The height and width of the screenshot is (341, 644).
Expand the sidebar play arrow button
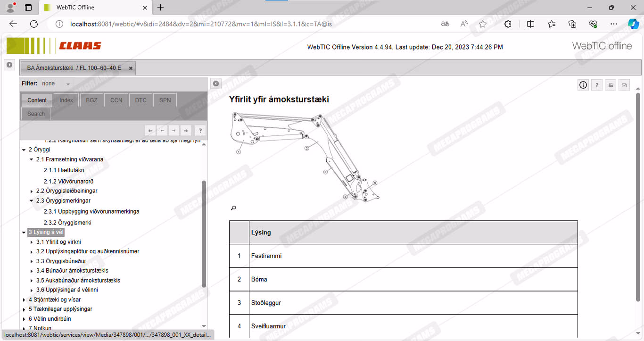(x=9, y=65)
